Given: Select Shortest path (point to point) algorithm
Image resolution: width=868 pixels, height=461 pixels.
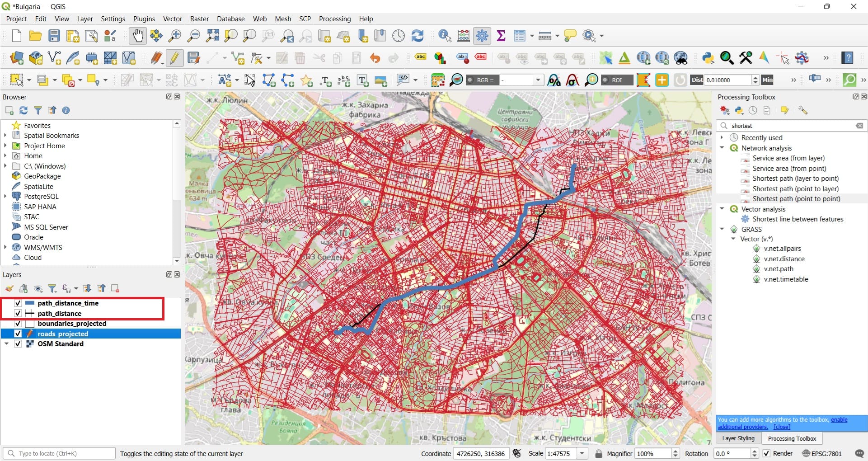Looking at the screenshot, I should click(x=796, y=199).
